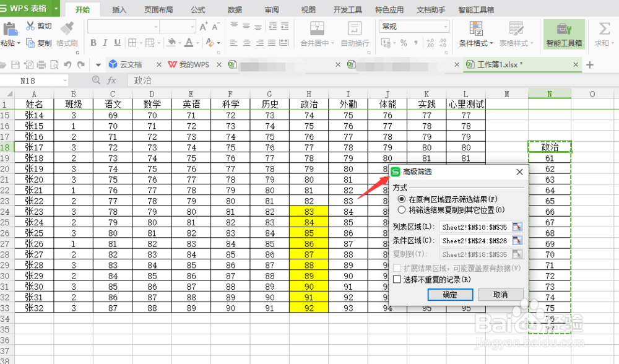Open the borders dropdown arrow

141,42
